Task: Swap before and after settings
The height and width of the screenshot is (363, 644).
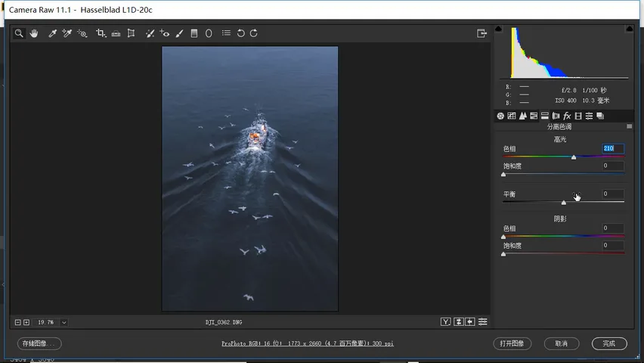Action: click(459, 322)
